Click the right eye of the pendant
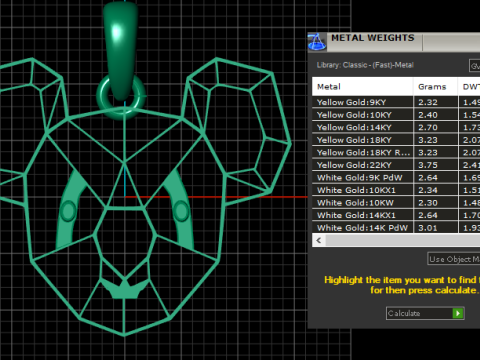The image size is (480, 360). point(181,211)
